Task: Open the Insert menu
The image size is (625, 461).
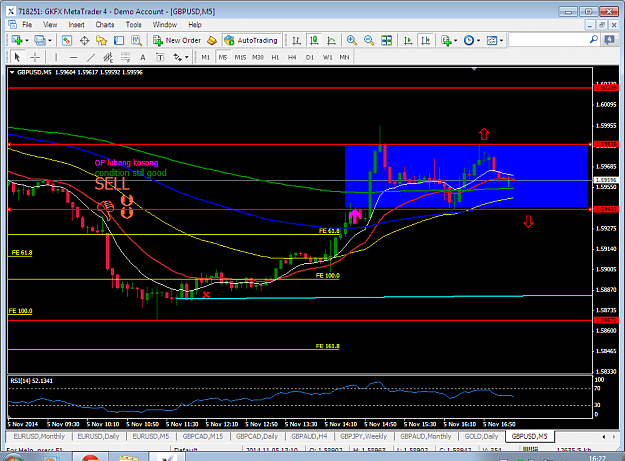Action: [x=76, y=25]
